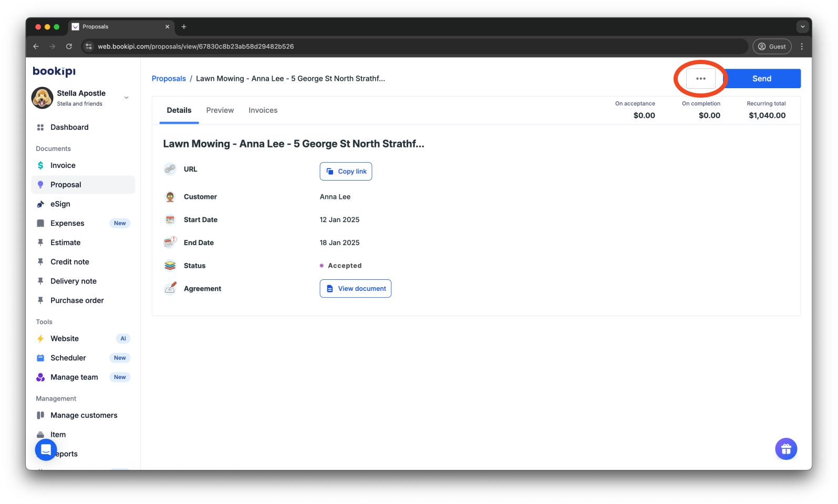Click the Manage customers icon
This screenshot has height=504, width=838.
point(40,415)
